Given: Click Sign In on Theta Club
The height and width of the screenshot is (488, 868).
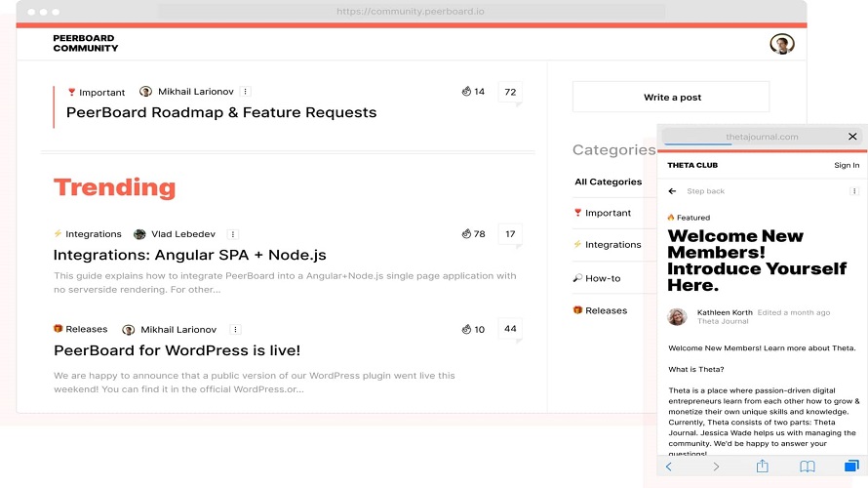Looking at the screenshot, I should click(x=847, y=165).
